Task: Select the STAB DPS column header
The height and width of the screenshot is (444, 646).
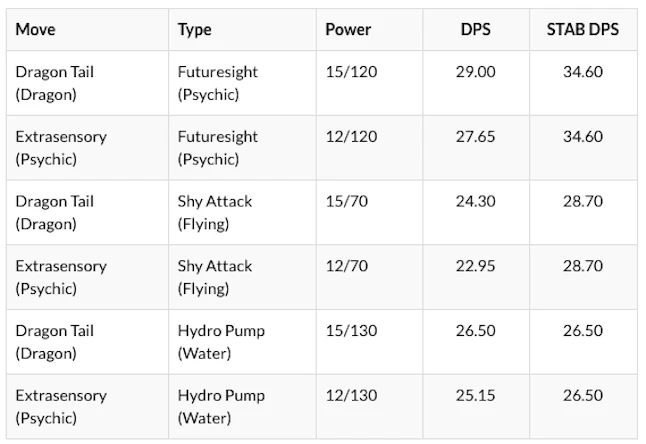Action: tap(582, 30)
